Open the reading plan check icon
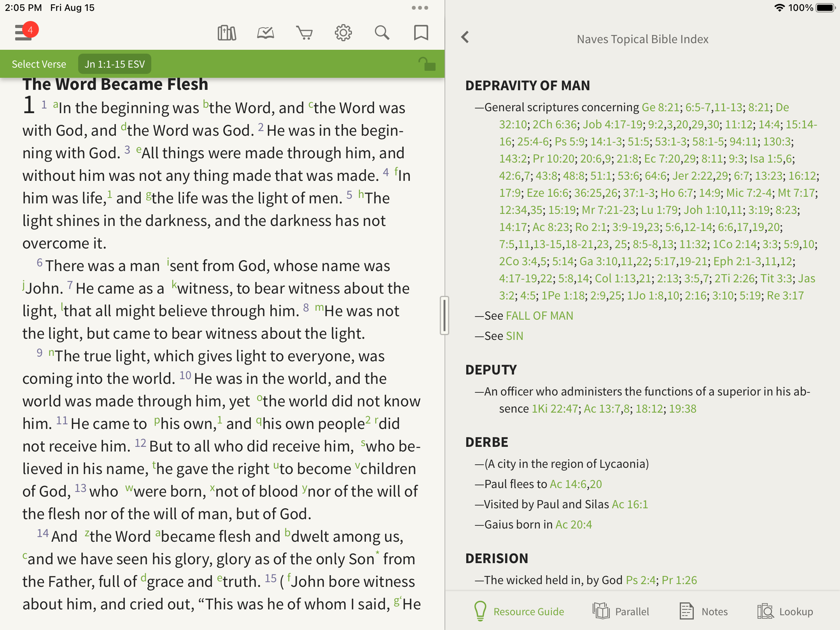The width and height of the screenshot is (840, 630). point(266,33)
